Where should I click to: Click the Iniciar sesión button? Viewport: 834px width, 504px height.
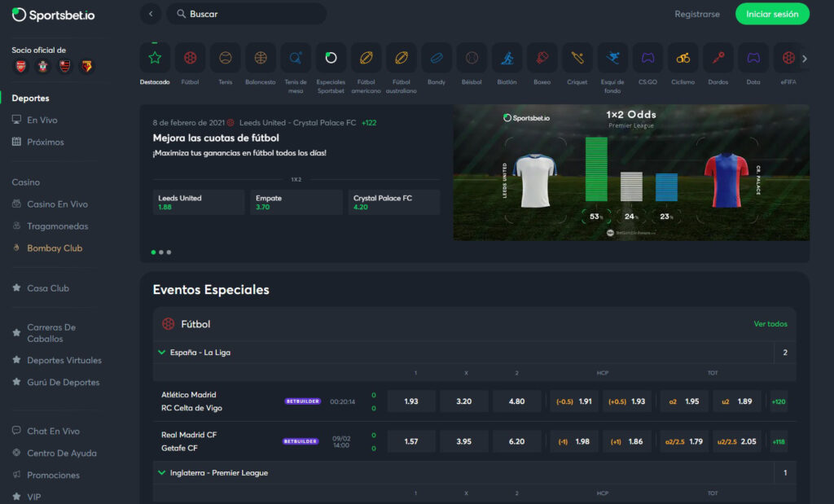(772, 14)
